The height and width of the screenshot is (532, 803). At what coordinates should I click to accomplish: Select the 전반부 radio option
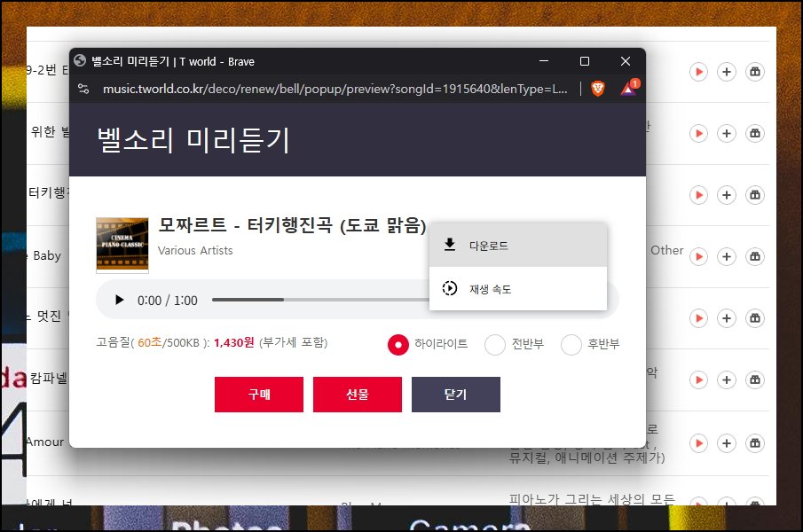point(495,344)
